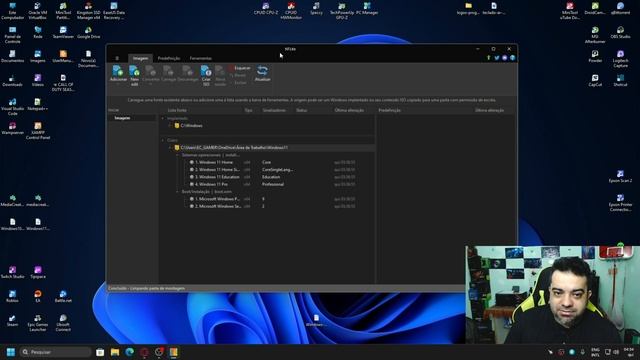The width and height of the screenshot is (640, 360).
Task: Collapse the Sistemas operacionais install.wim node
Action: (x=178, y=155)
